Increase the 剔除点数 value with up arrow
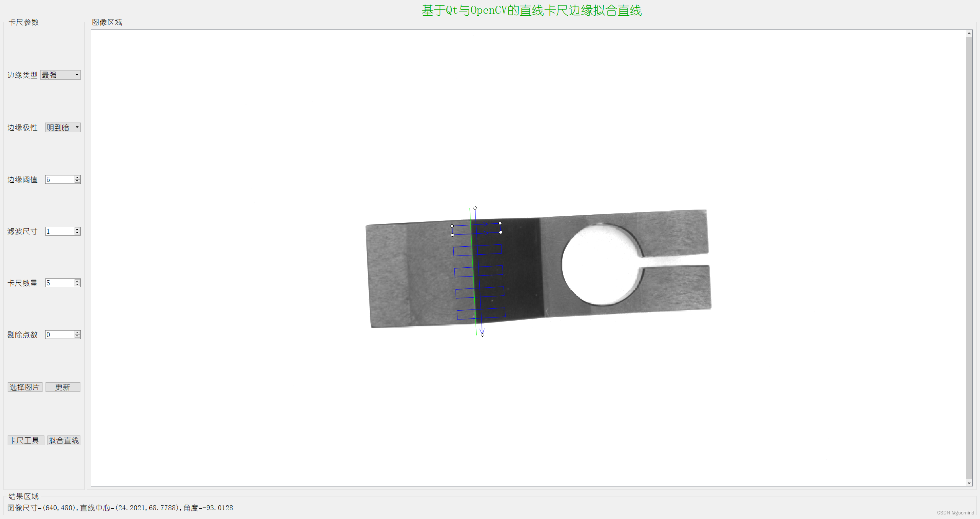980x519 pixels. coord(77,332)
